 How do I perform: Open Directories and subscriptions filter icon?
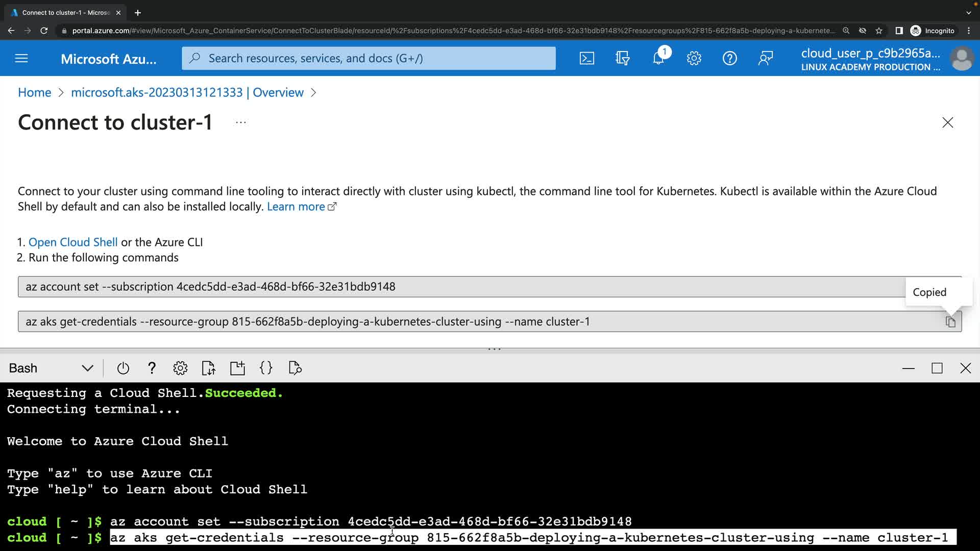pos(622,58)
